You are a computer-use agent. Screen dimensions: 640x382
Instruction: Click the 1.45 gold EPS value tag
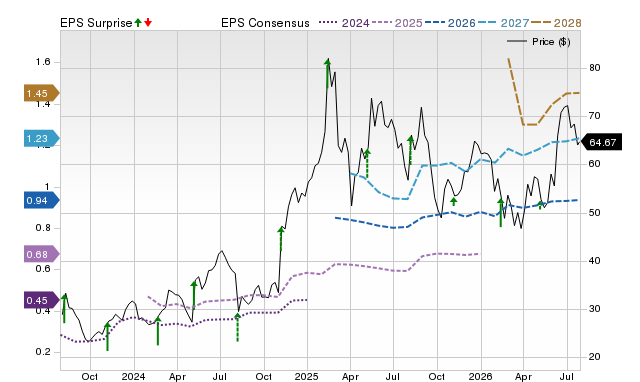coord(42,93)
